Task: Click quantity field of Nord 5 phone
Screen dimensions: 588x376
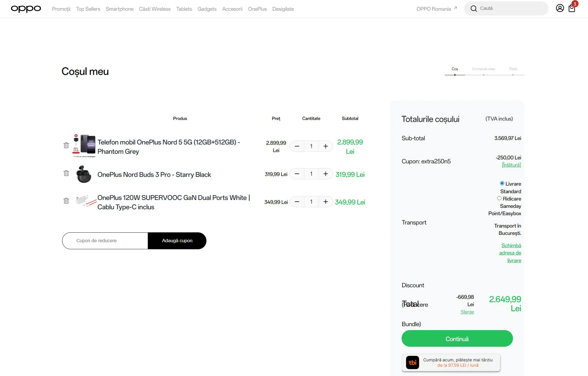Action: pyautogui.click(x=311, y=146)
